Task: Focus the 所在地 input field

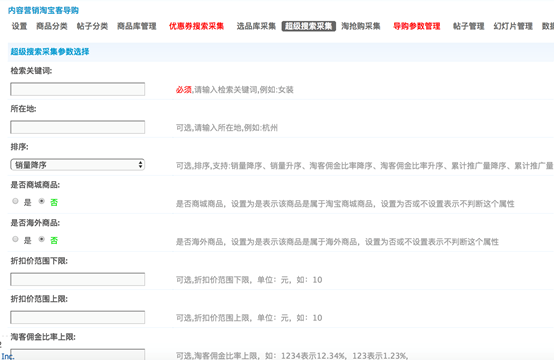Action: 78,127
